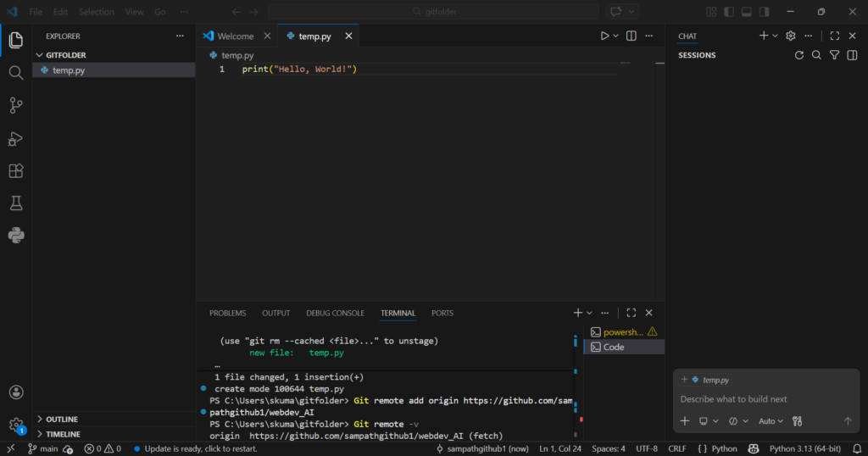Open the Run and Debug view
868x456 pixels.
(15, 138)
